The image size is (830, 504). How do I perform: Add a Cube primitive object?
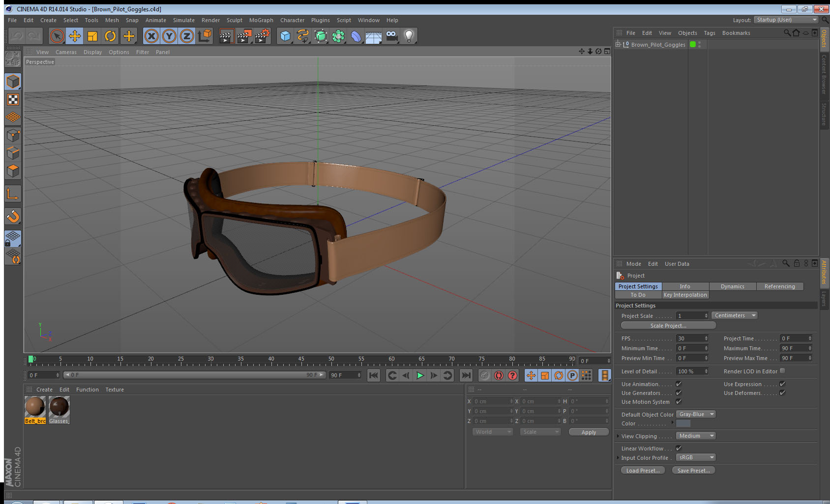click(x=285, y=36)
